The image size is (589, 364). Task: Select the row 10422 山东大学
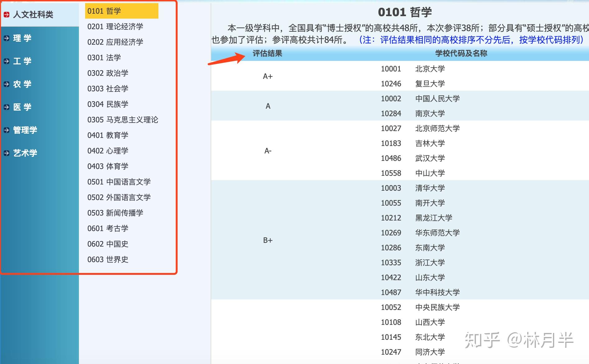[x=413, y=277]
